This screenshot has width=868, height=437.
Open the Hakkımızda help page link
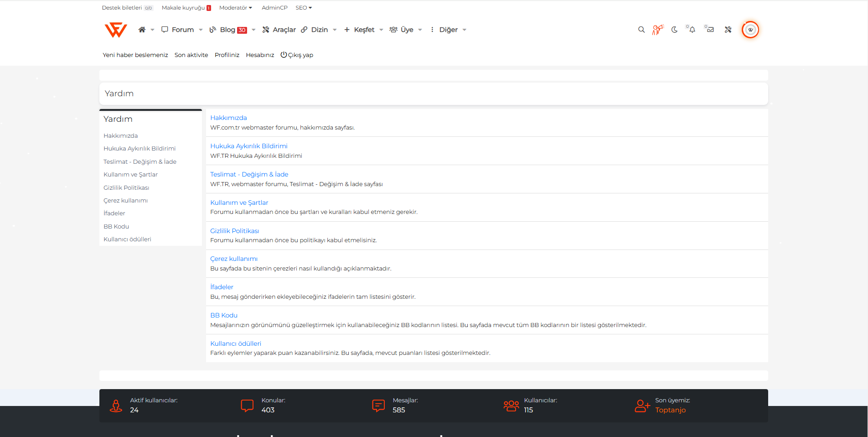(228, 118)
